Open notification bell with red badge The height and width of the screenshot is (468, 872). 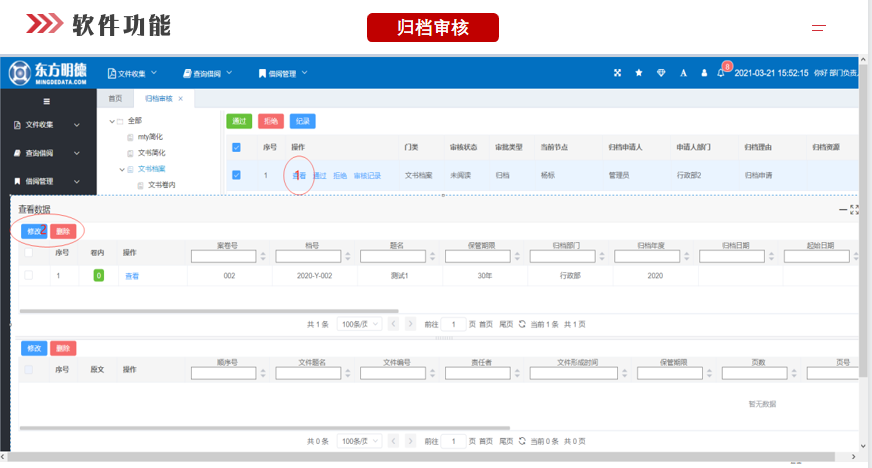tap(721, 73)
